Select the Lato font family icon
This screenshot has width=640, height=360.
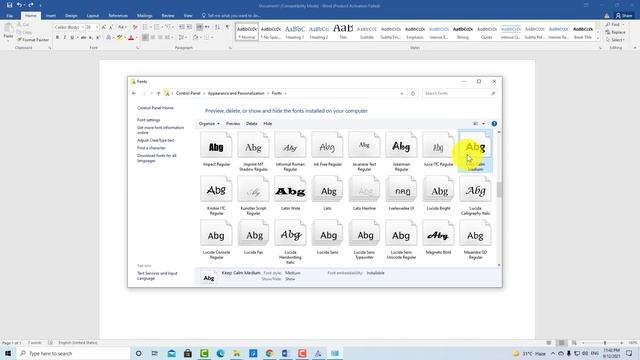[327, 189]
